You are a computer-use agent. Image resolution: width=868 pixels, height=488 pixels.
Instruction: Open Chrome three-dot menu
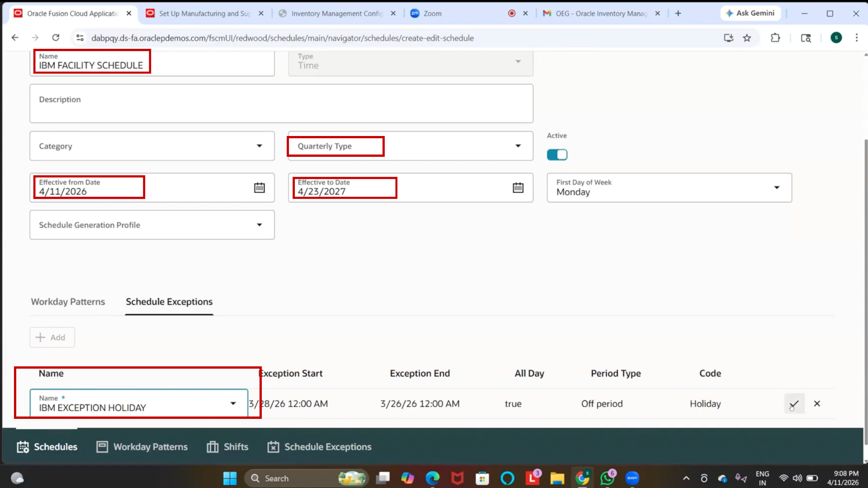pos(856,38)
